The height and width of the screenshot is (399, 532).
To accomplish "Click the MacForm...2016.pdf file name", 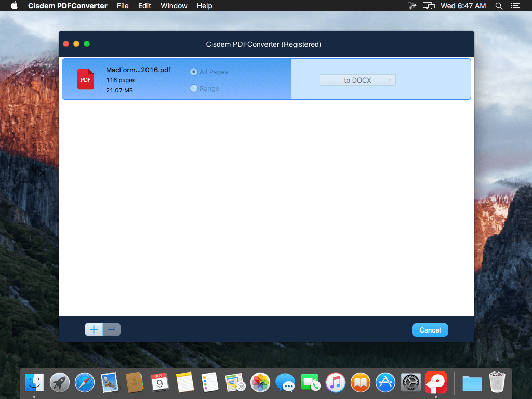I will (138, 70).
